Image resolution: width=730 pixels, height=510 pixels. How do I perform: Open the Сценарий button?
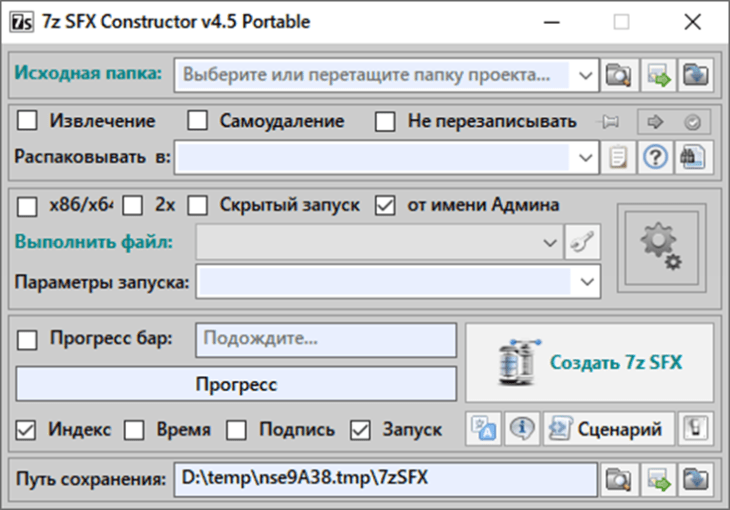[608, 428]
